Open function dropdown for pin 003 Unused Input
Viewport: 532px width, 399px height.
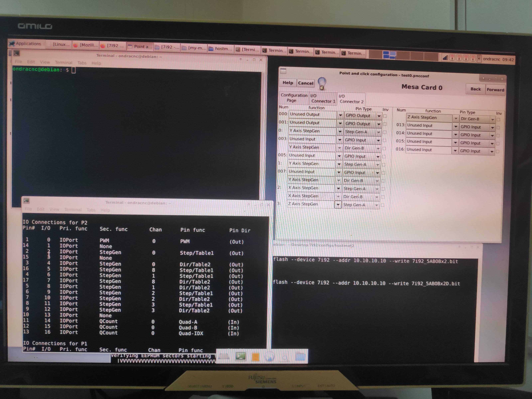(340, 140)
